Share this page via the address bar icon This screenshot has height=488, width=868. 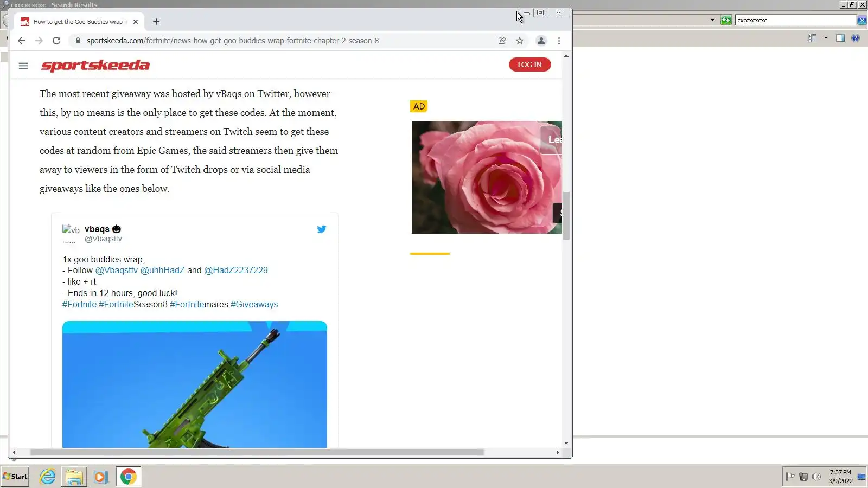tap(502, 41)
